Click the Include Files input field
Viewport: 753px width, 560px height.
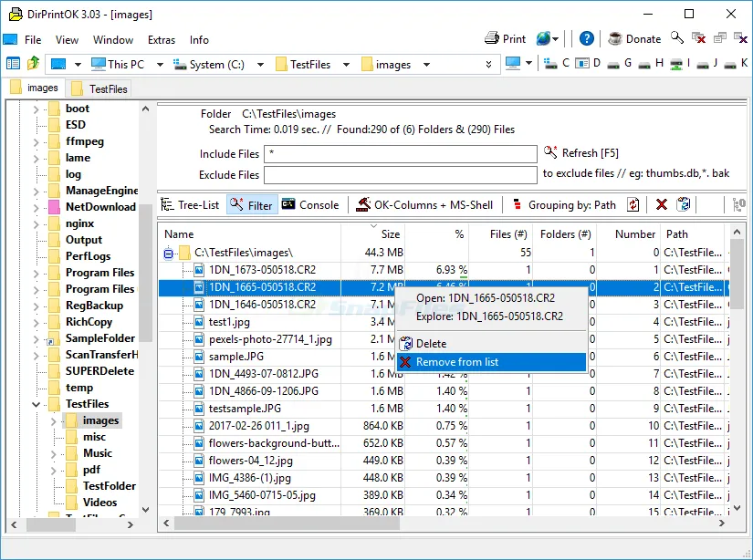pos(400,154)
